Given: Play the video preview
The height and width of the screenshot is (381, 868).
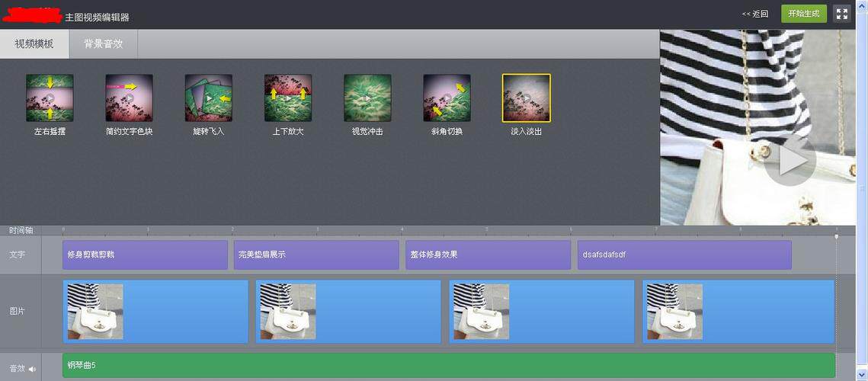Looking at the screenshot, I should click(790, 161).
